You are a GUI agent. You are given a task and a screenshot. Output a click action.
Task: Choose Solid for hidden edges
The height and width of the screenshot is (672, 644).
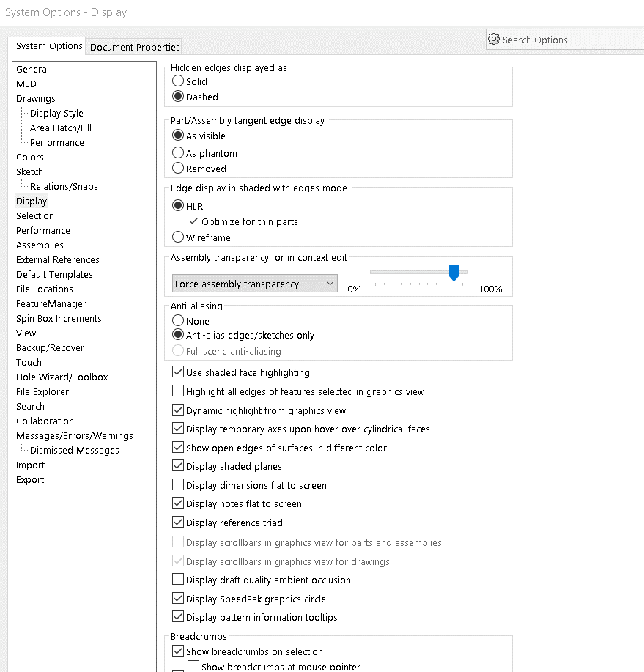point(178,81)
